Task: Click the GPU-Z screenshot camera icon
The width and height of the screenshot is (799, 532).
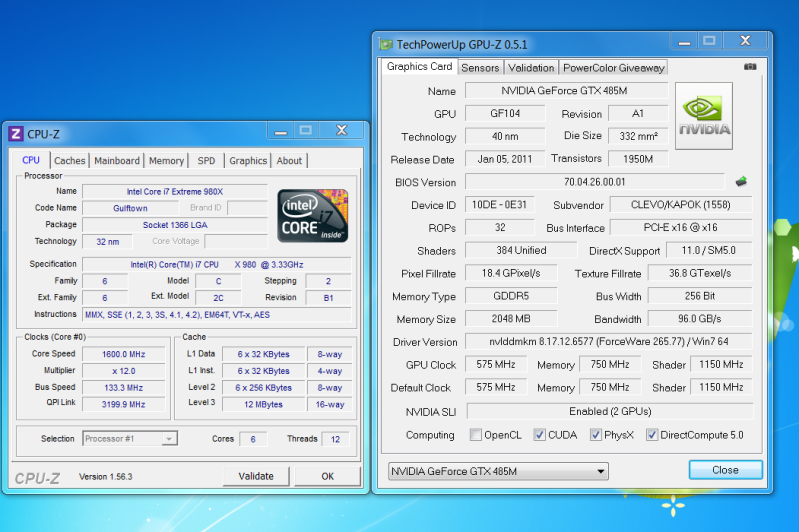Action: [x=750, y=67]
